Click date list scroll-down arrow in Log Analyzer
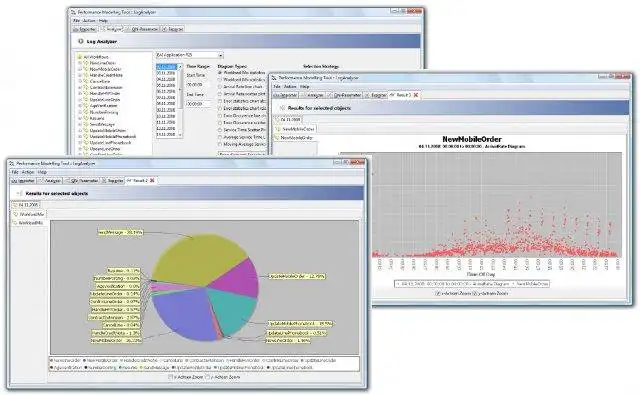640x395 pixels. (x=180, y=135)
